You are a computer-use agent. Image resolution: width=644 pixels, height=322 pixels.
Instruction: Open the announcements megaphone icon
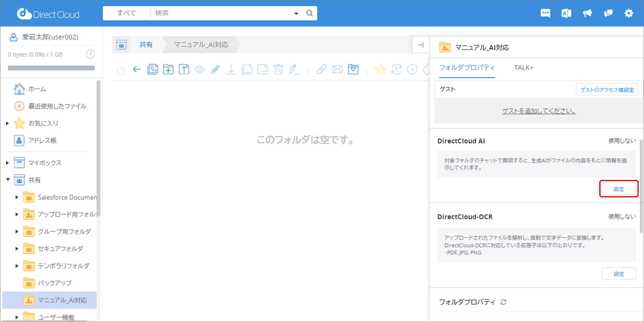pos(587,13)
